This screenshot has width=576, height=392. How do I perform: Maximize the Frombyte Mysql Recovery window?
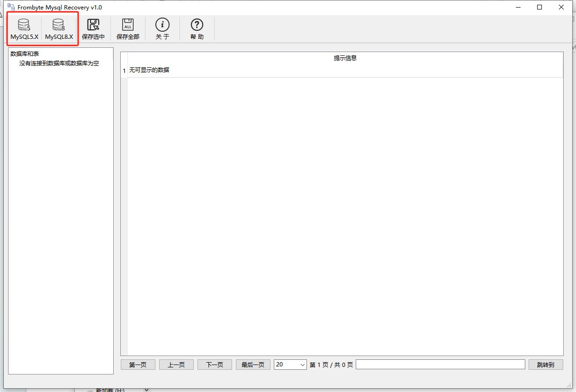click(540, 7)
